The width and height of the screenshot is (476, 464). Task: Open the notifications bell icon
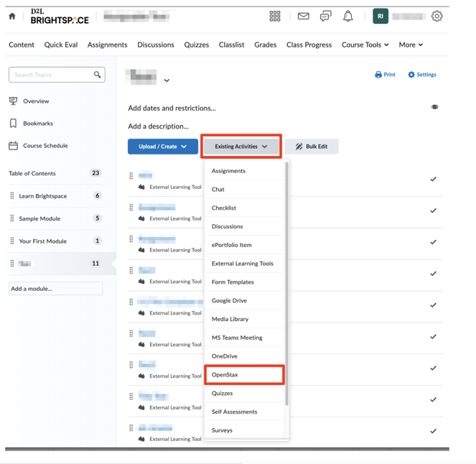point(348,16)
